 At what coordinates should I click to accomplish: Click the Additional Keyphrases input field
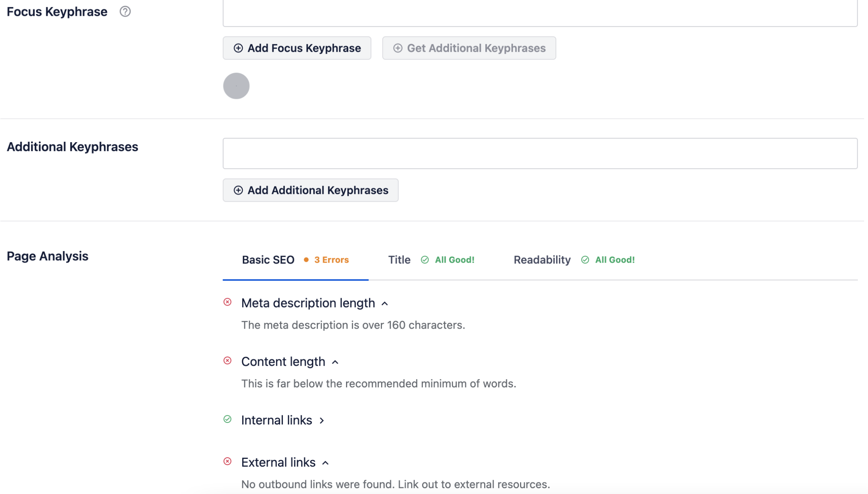(540, 153)
